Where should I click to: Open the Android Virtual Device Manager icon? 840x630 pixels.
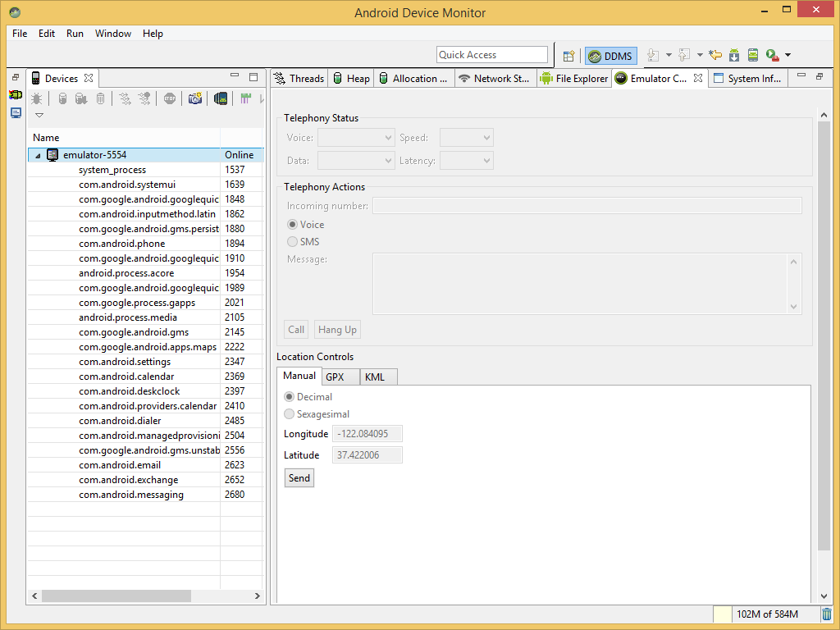coord(753,55)
